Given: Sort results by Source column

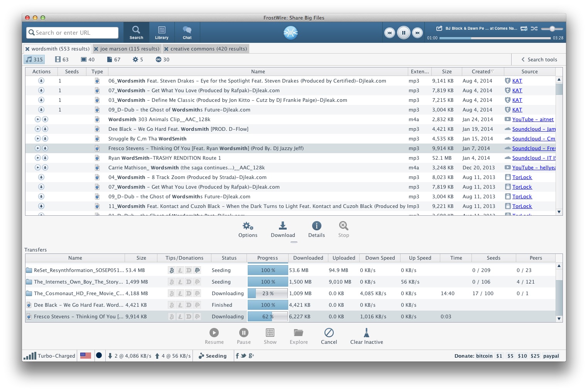Looking at the screenshot, I should (x=529, y=71).
